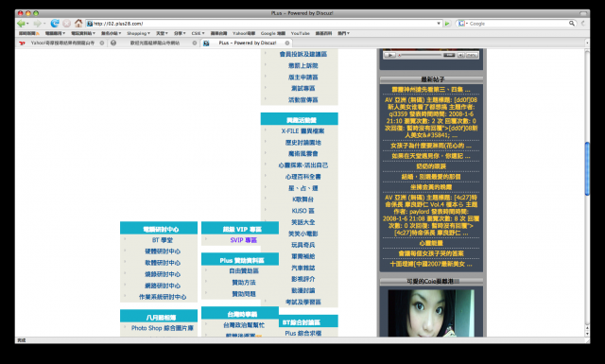The image size is (605, 364).
Task: Open the Google 地圖 bookmark
Action: 273,34
